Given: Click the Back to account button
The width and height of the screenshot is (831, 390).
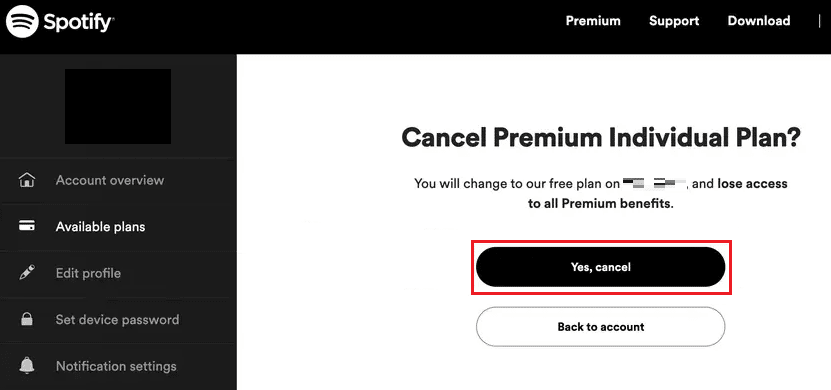Looking at the screenshot, I should [x=600, y=326].
